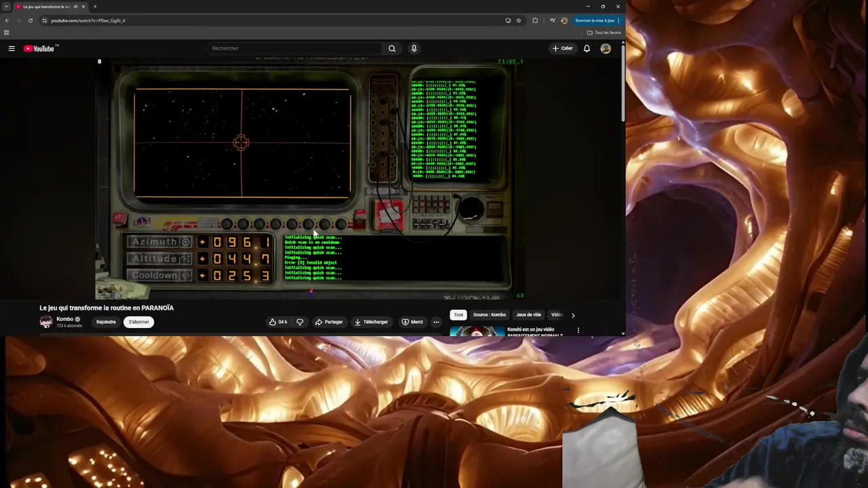Open options menu for the Kenshi video
This screenshot has width=868, height=488.
578,330
